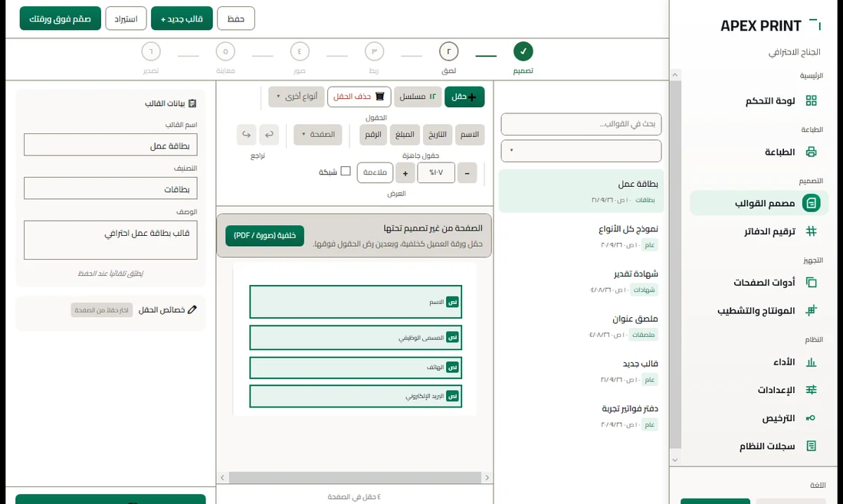The height and width of the screenshot is (504, 843).
Task: Select template نموذج كل الأنواع
Action: click(581, 237)
